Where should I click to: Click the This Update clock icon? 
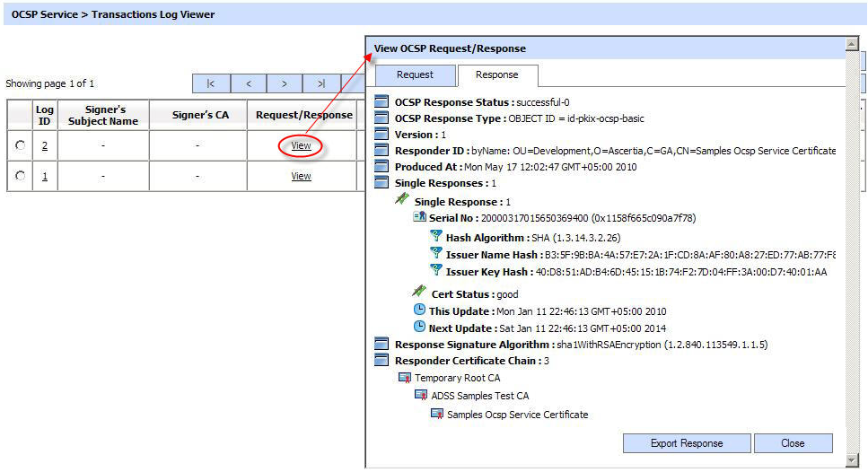pyautogui.click(x=419, y=310)
